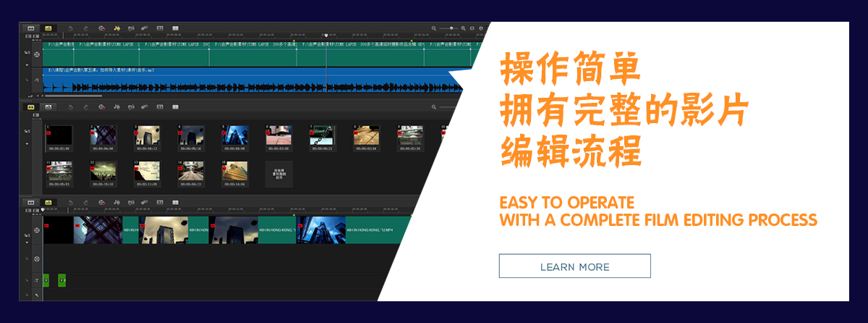
Task: Click zoom in magnifier in top timeline
Action: [x=464, y=28]
